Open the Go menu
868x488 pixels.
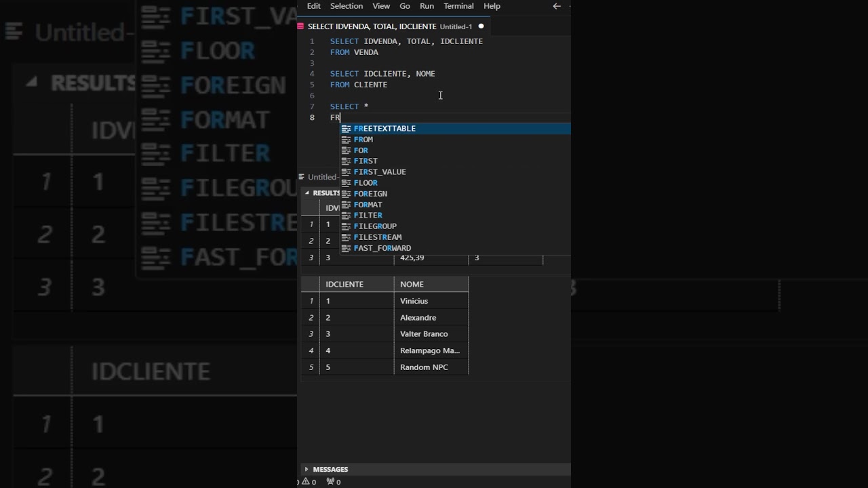[x=405, y=6]
